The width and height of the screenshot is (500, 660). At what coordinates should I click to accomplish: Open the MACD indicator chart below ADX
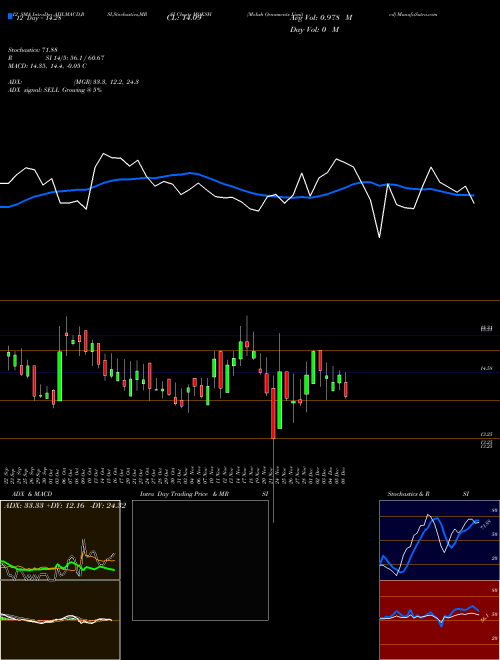coord(60,620)
